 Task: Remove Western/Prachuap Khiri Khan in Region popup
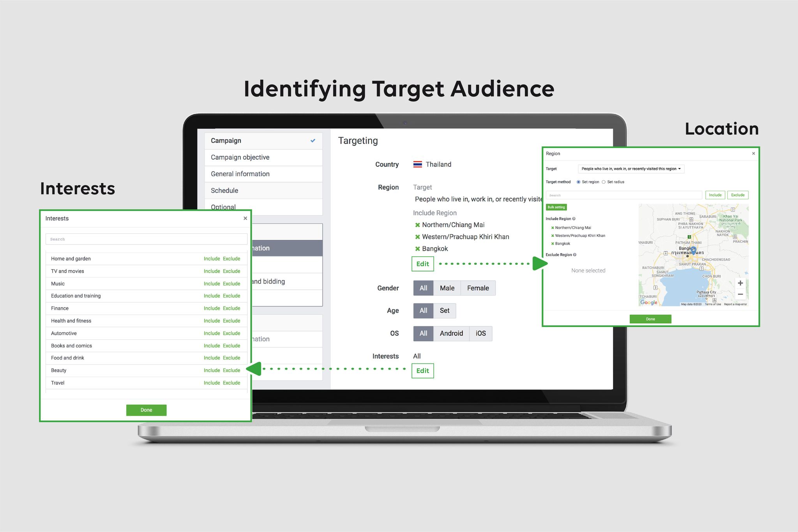coord(553,236)
